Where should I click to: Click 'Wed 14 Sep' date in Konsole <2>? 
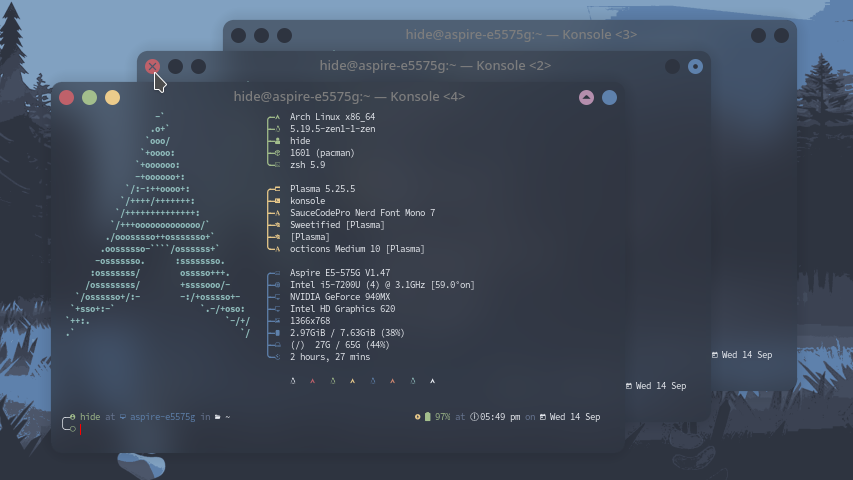coord(660,386)
